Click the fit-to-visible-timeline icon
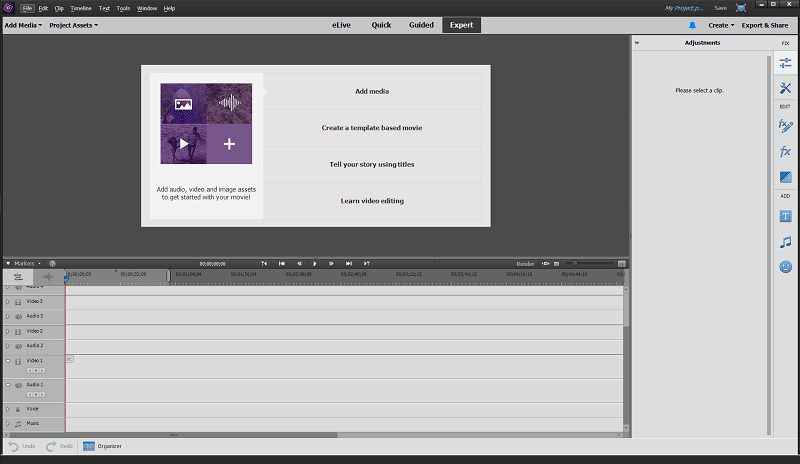Image resolution: width=800 pixels, height=464 pixels. tap(545, 264)
